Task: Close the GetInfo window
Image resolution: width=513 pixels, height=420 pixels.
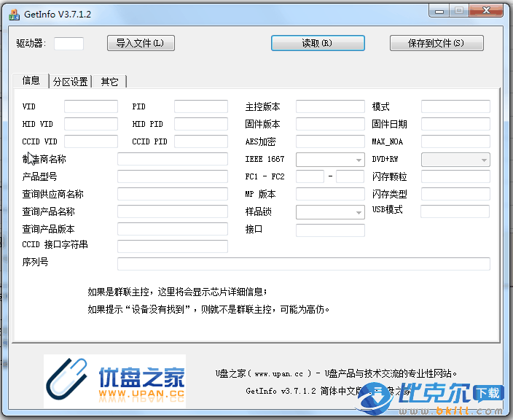Action: tap(486, 11)
